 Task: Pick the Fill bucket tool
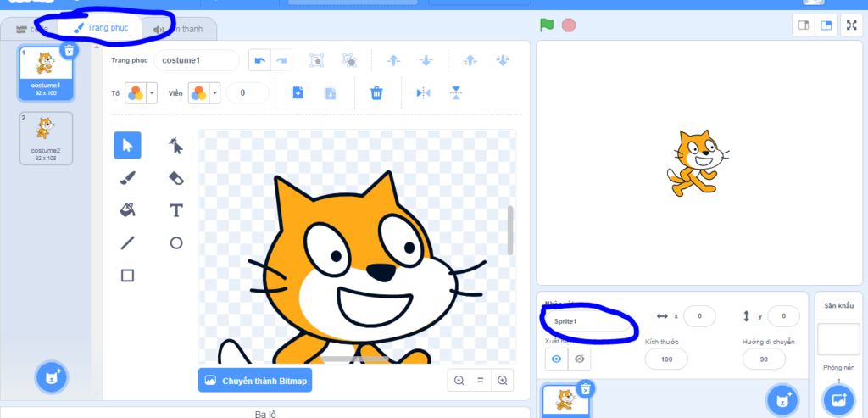[x=127, y=210]
